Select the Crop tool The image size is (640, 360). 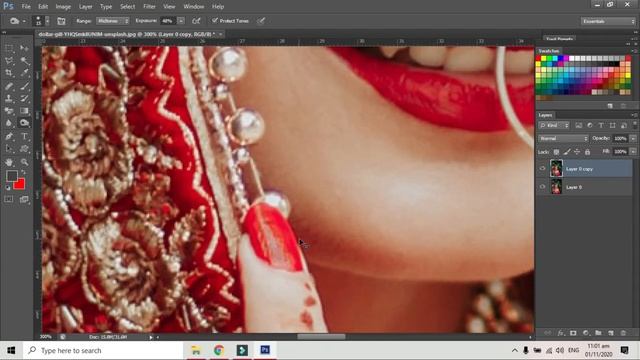tap(9, 73)
